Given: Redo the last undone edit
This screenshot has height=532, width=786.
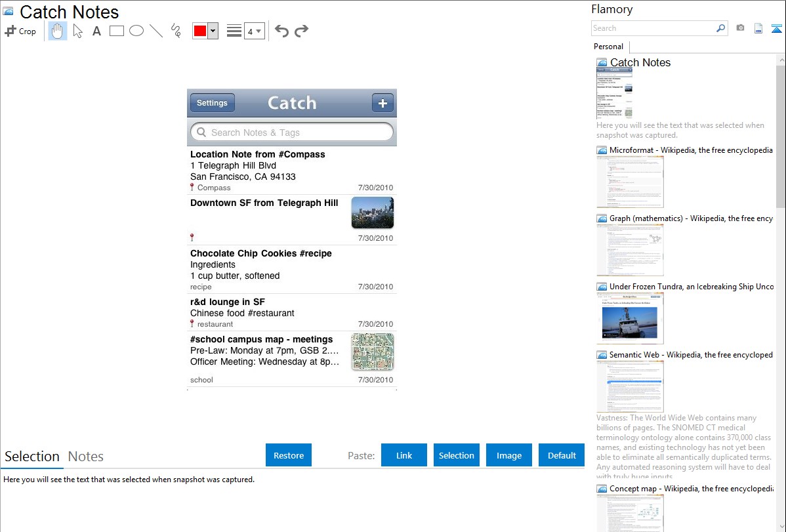Looking at the screenshot, I should tap(301, 31).
